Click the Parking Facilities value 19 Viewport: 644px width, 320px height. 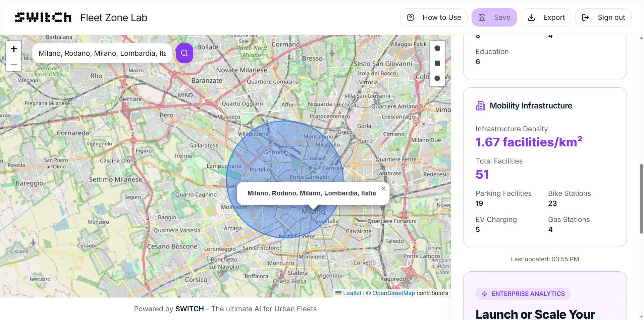(479, 203)
